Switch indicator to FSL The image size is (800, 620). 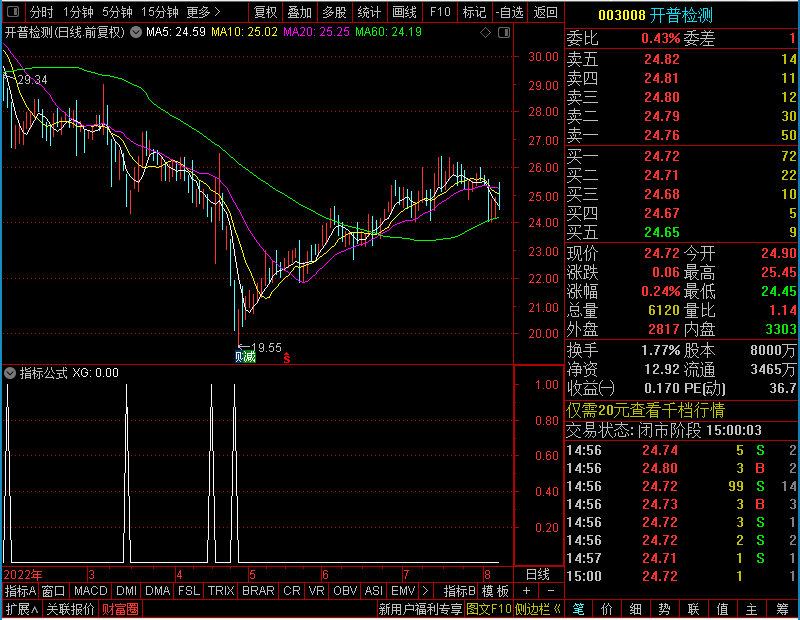(x=189, y=591)
